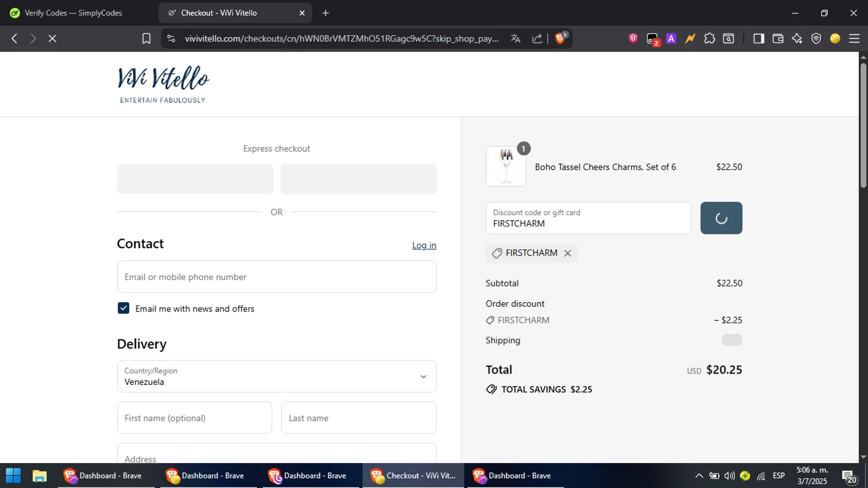Bookmark this checkout page
Screen dimensions: 868x488
pyautogui.click(x=146, y=39)
